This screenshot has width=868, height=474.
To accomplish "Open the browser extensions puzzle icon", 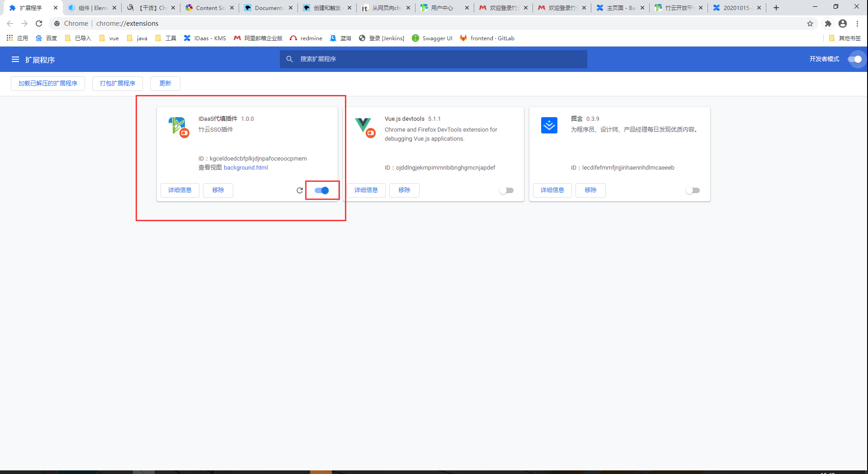I will [x=828, y=24].
